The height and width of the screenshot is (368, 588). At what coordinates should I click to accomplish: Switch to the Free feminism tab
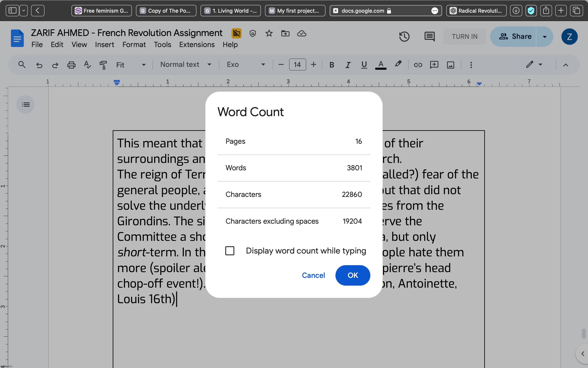pyautogui.click(x=101, y=11)
